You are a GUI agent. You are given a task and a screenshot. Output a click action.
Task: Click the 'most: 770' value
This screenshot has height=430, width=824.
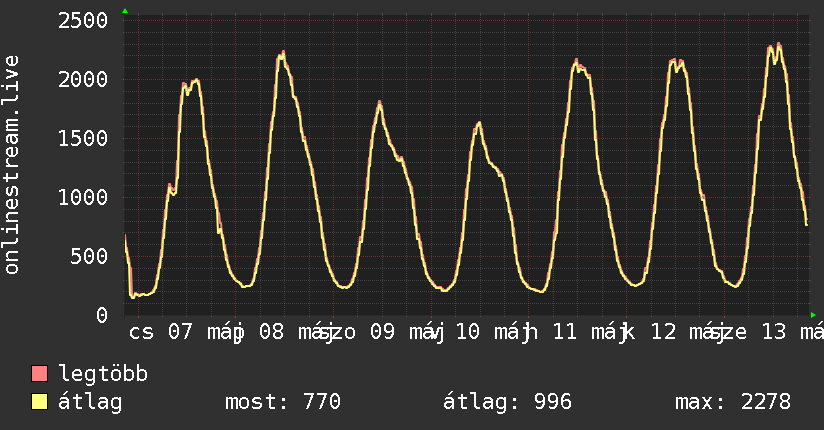coord(283,402)
